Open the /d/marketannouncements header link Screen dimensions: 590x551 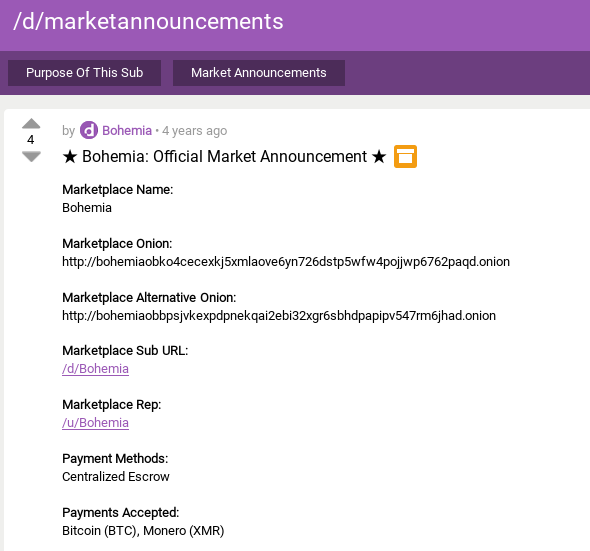[x=148, y=21]
